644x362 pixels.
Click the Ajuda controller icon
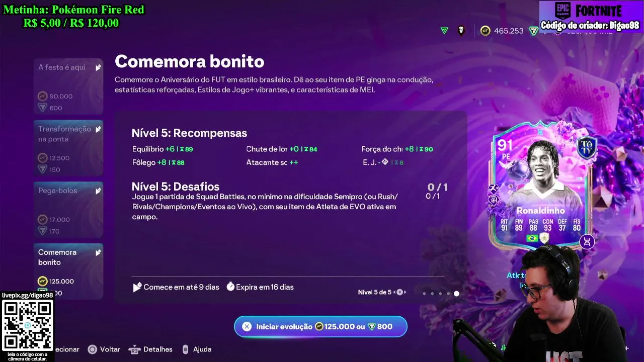click(185, 349)
